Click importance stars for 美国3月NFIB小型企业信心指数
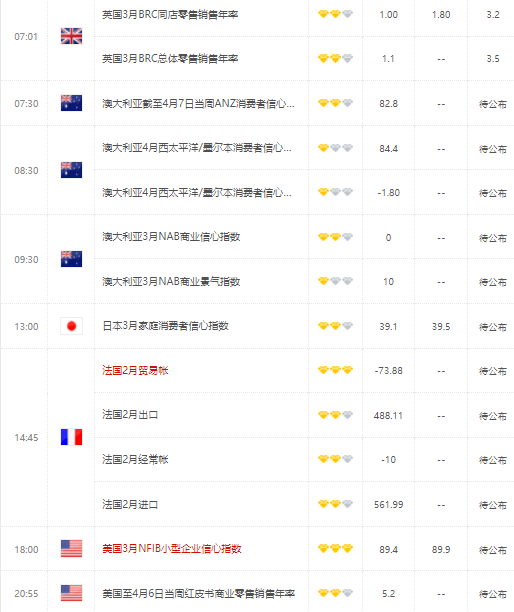This screenshot has height=612, width=514. point(335,549)
